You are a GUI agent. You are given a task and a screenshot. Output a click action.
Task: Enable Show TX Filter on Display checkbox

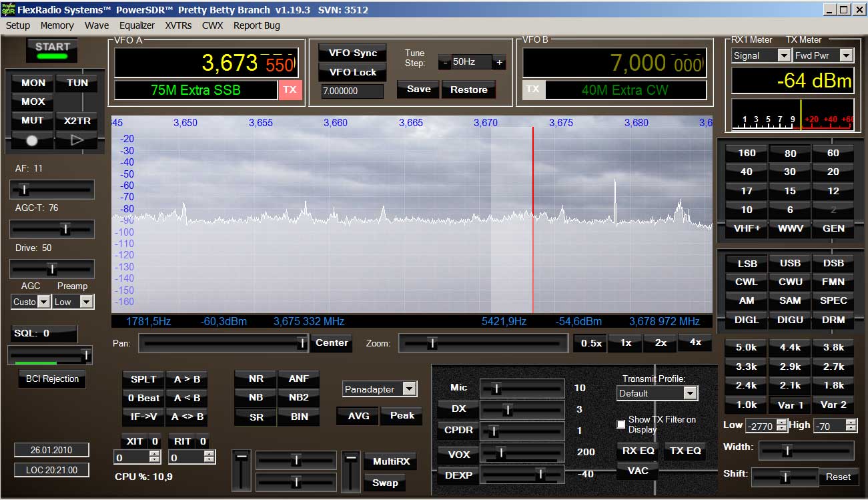coord(621,424)
